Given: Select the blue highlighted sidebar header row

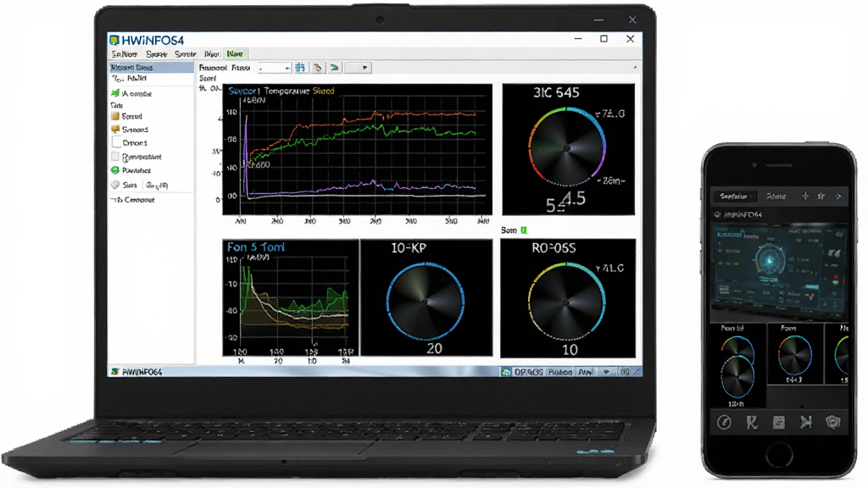Looking at the screenshot, I should (x=151, y=67).
